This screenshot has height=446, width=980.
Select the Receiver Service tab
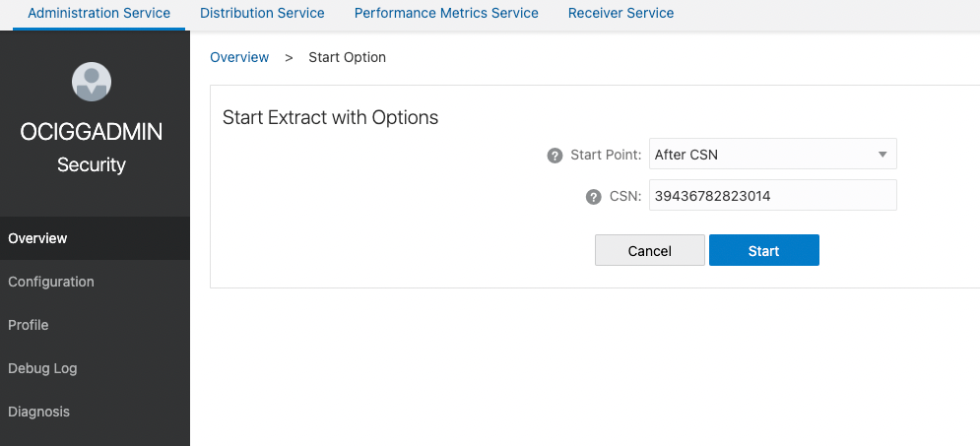[621, 13]
